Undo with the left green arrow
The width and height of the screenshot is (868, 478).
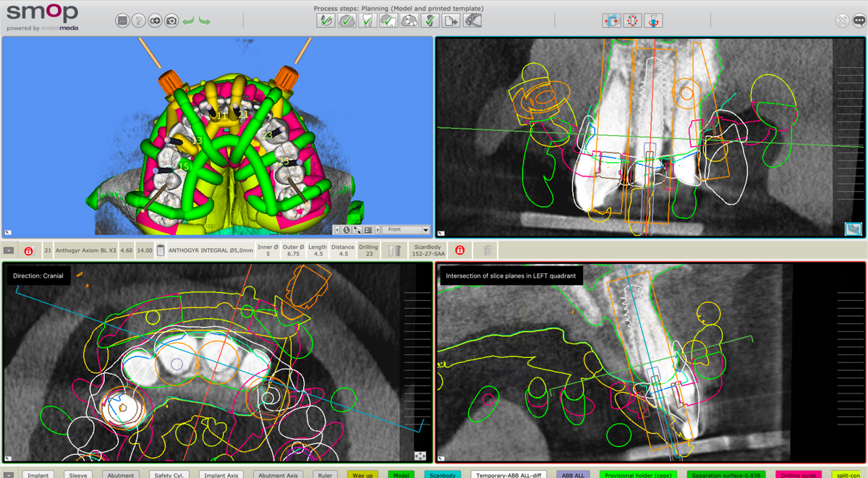189,21
